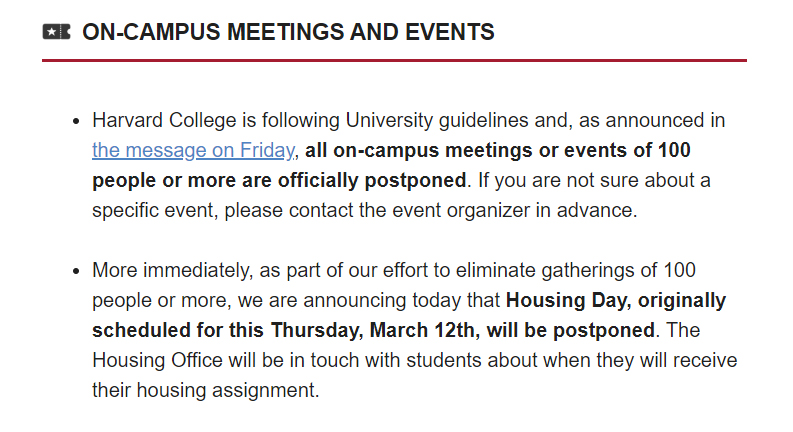This screenshot has width=793, height=432.
Task: Click the "ON-CAMPUS MEETINGS AND EVENTS" heading
Action: click(x=288, y=32)
